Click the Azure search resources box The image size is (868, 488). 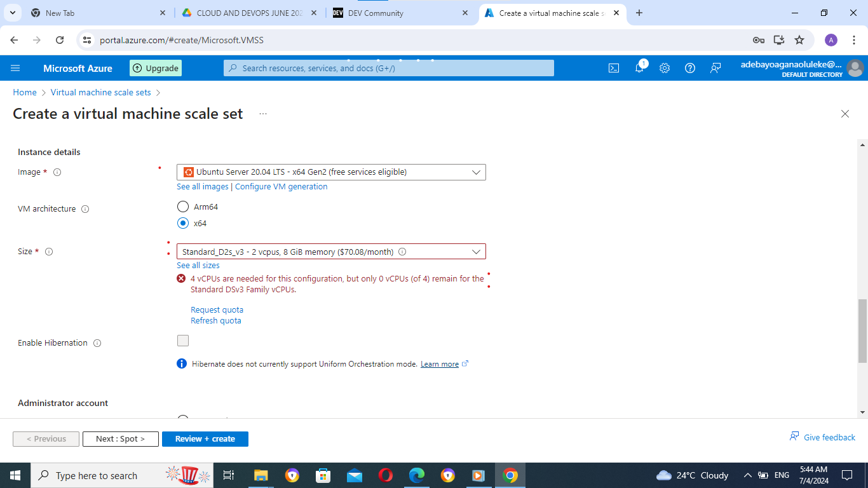pos(389,68)
